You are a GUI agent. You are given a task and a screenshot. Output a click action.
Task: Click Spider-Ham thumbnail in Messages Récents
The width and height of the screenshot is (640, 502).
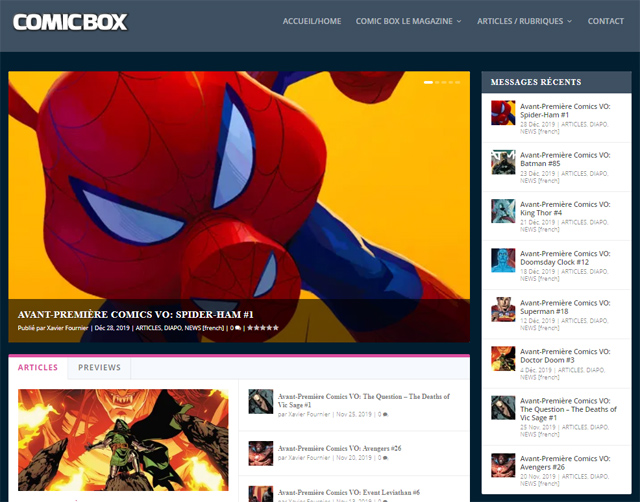(x=503, y=113)
